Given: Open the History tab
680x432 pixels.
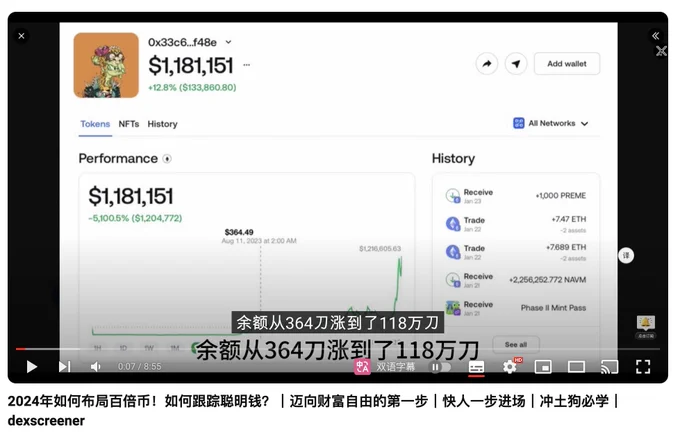Looking at the screenshot, I should pos(162,124).
